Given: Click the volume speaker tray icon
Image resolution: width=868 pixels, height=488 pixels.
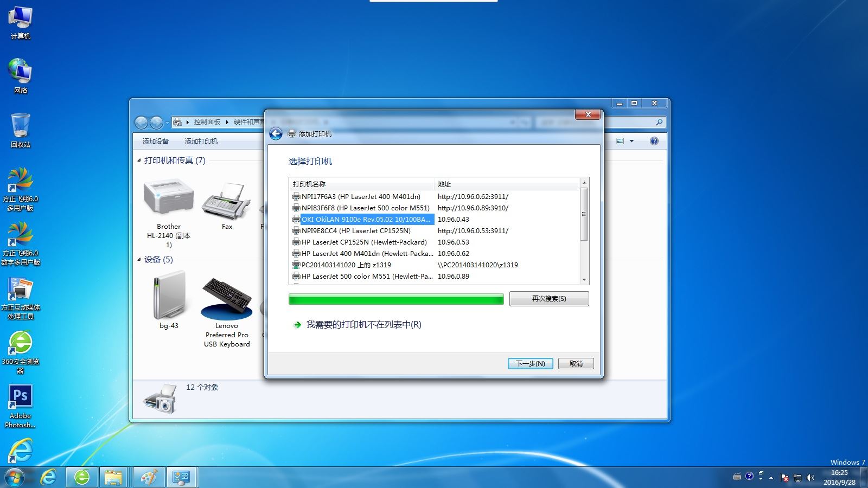Looking at the screenshot, I should pos(810,478).
